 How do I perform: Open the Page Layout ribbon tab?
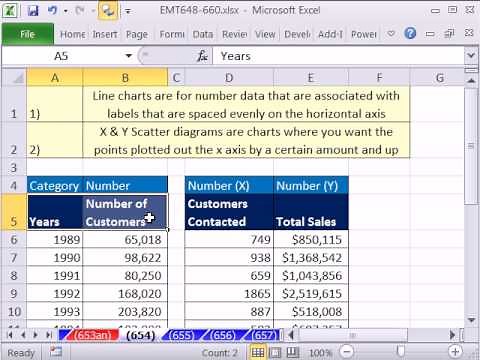click(x=137, y=34)
